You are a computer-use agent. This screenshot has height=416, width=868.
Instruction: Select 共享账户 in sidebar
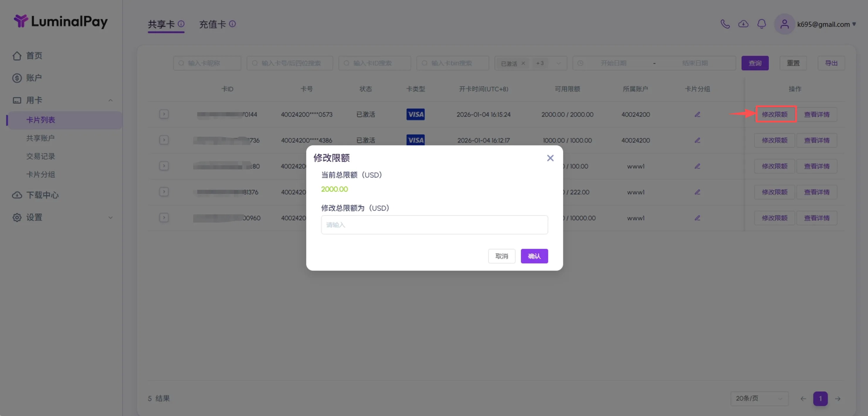[x=40, y=138]
